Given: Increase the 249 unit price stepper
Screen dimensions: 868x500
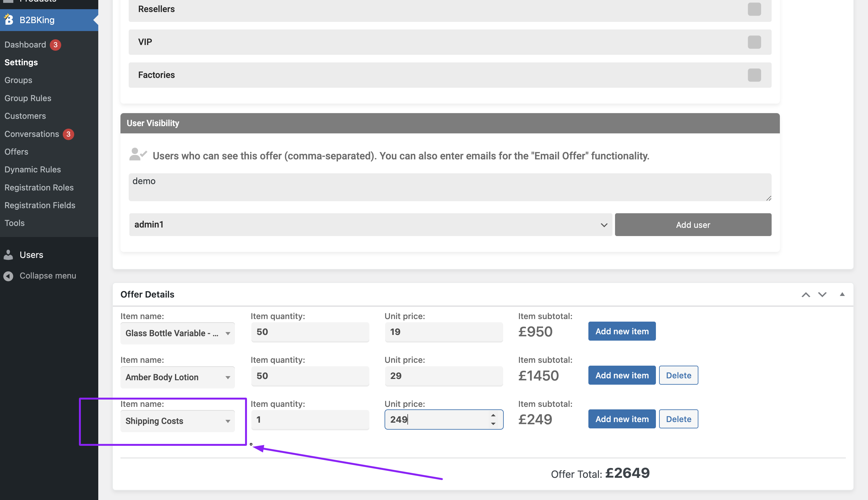Looking at the screenshot, I should click(493, 415).
